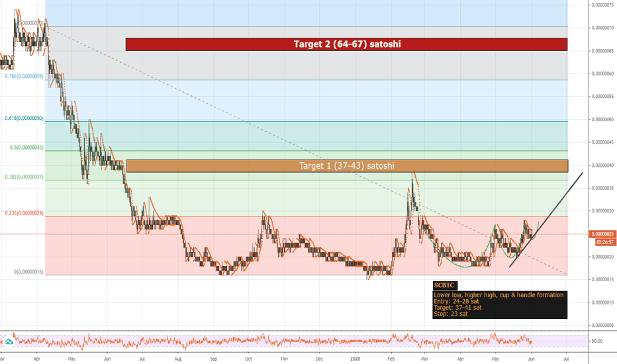
Task: Click the 0.00000015 price axis label
Action: tap(603, 280)
